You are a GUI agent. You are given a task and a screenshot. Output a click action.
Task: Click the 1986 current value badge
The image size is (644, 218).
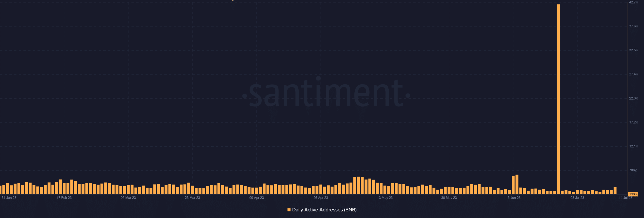tap(633, 194)
